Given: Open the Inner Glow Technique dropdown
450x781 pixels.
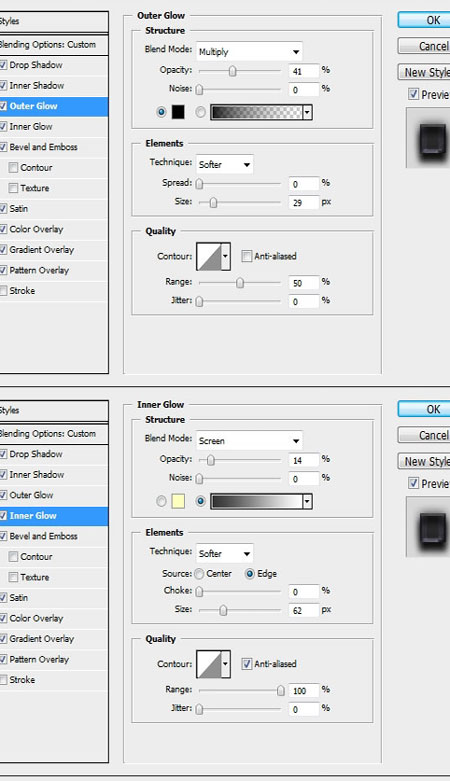Looking at the screenshot, I should (225, 553).
